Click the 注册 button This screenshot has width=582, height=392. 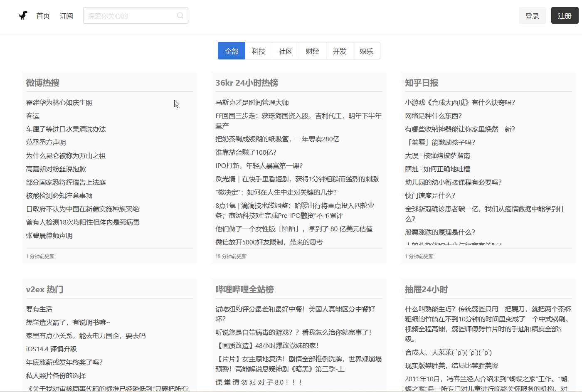point(565,16)
